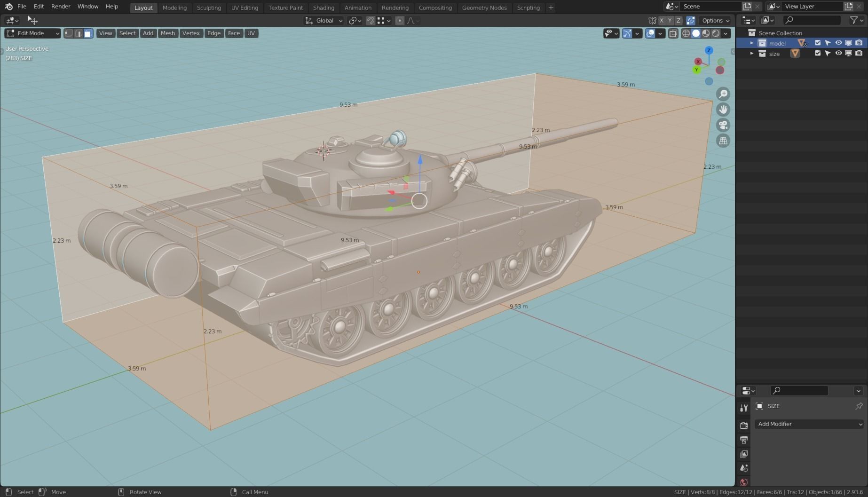Disable model collection in renders
Screen dimensions: 868x497
[x=859, y=43]
